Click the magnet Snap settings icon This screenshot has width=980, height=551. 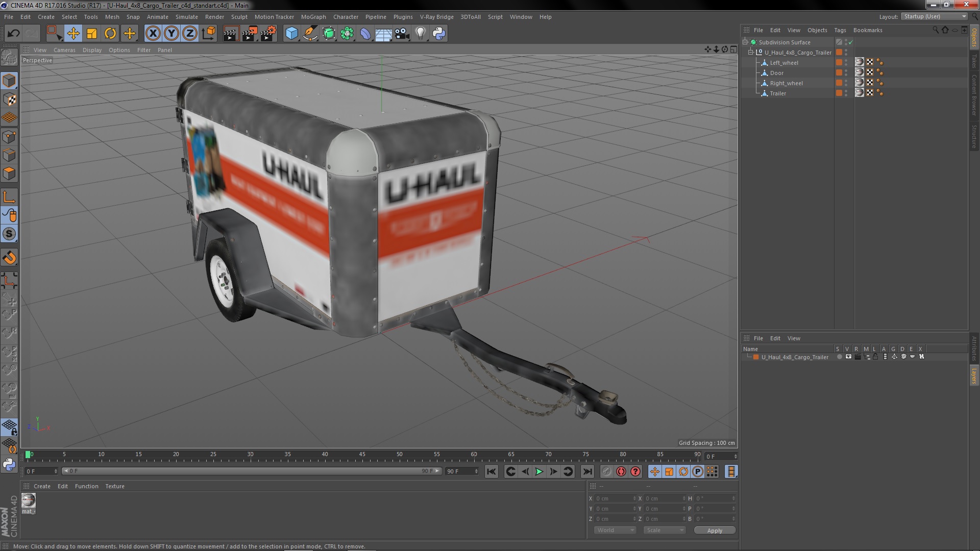coord(9,258)
